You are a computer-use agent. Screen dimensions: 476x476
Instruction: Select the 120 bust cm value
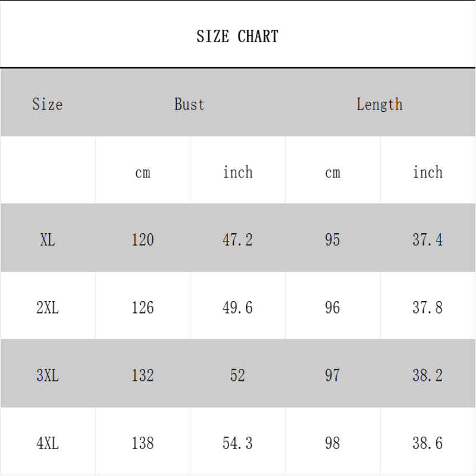point(143,240)
